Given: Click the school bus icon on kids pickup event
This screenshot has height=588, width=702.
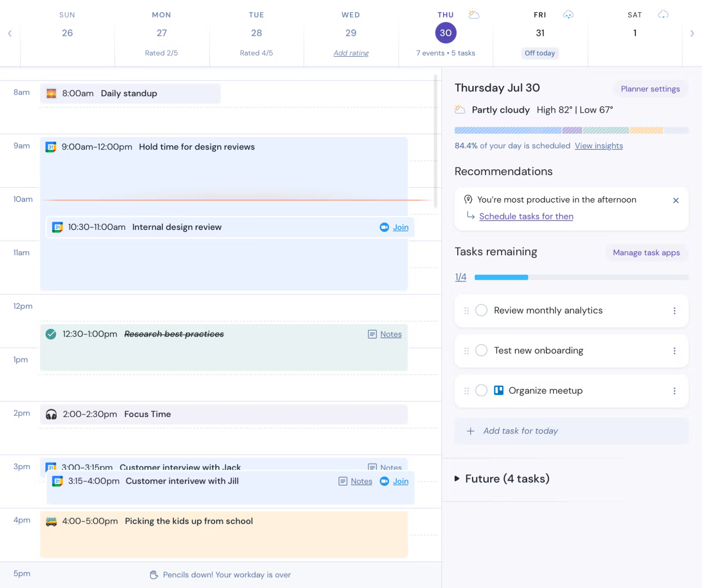Looking at the screenshot, I should [51, 521].
